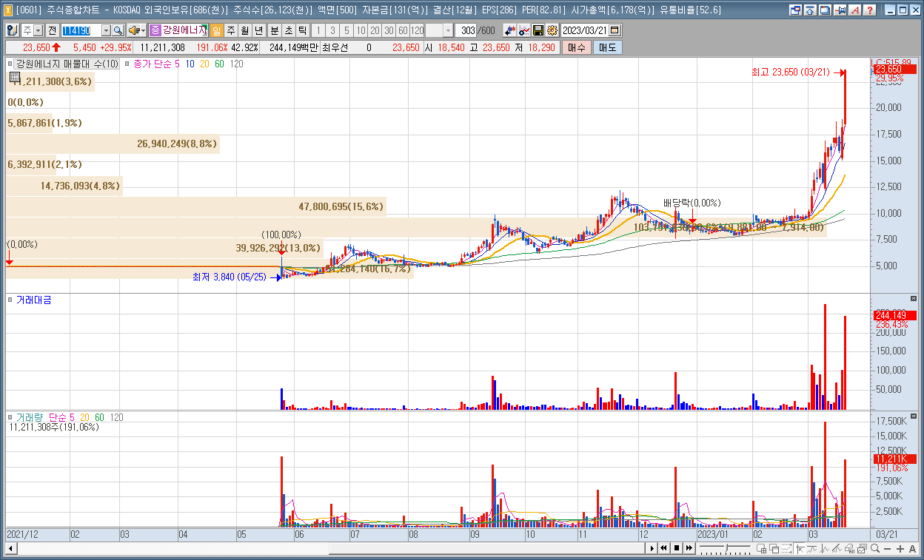Viewport: 924px width, 560px height.
Task: Toggle the 증 badge before 강원에너지
Action: (x=155, y=30)
